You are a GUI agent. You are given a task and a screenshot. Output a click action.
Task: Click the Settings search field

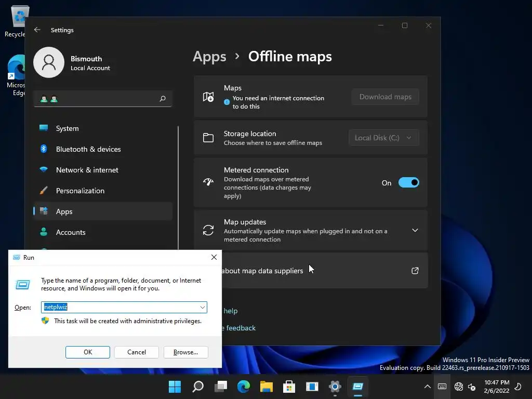coord(103,99)
